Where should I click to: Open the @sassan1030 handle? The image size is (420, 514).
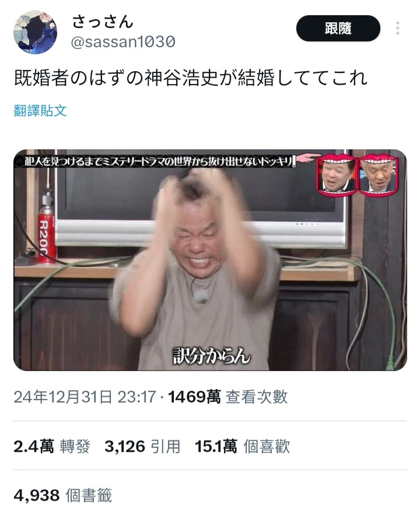[123, 41]
